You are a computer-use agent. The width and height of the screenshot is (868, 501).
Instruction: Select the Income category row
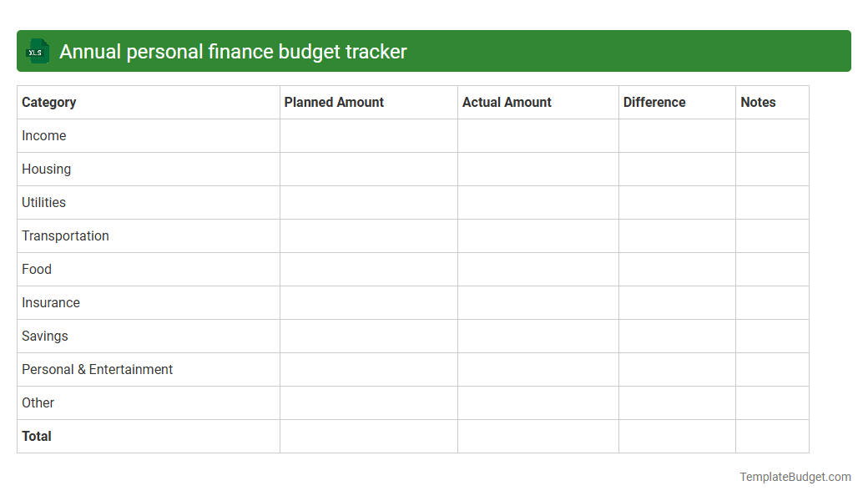[44, 135]
